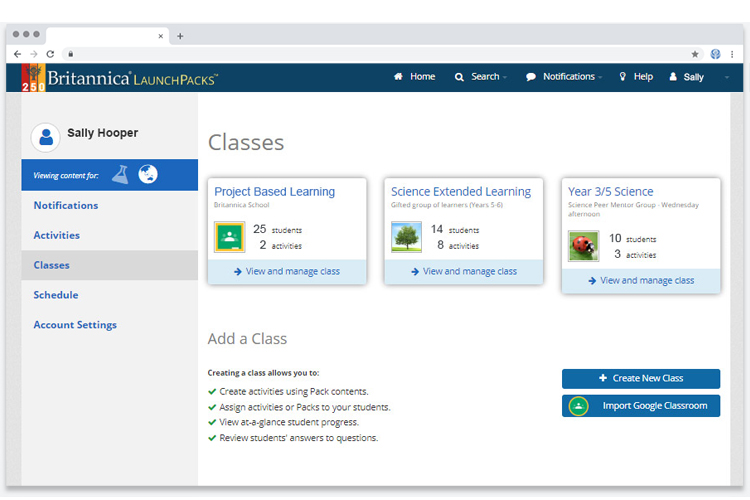This screenshot has width=750, height=500.
Task: Open the Project Based Learning class title
Action: click(x=275, y=191)
